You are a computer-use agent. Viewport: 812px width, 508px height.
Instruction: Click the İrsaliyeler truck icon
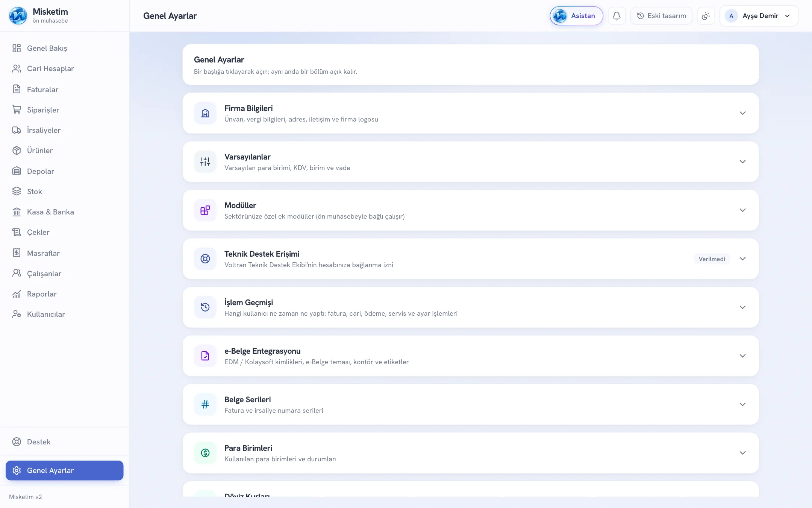click(x=17, y=130)
